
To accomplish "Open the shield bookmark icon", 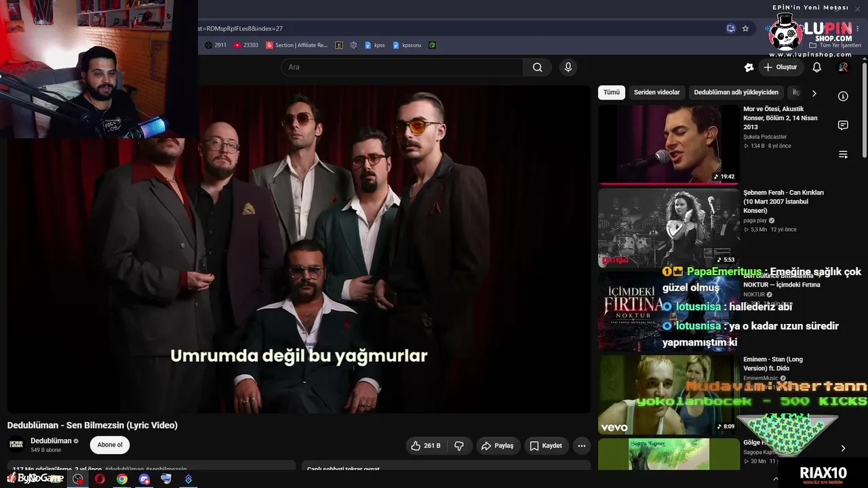I will click(353, 45).
